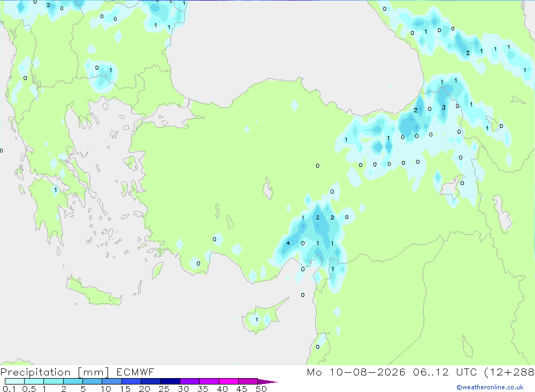Click the legend label "45"

pyautogui.click(x=242, y=389)
